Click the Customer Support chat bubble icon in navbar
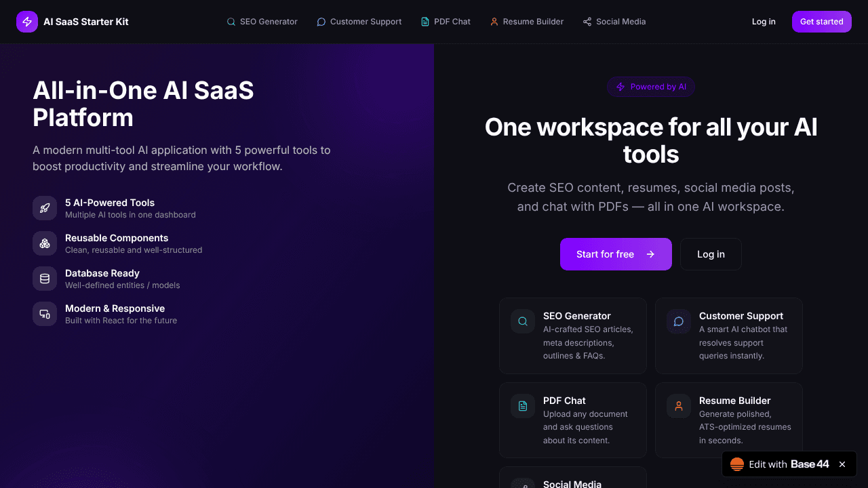 (321, 22)
